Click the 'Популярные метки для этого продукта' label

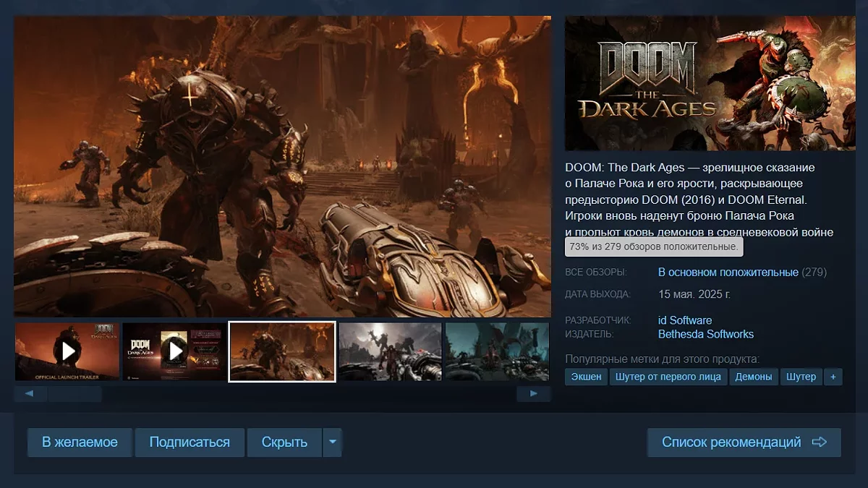coord(663,359)
